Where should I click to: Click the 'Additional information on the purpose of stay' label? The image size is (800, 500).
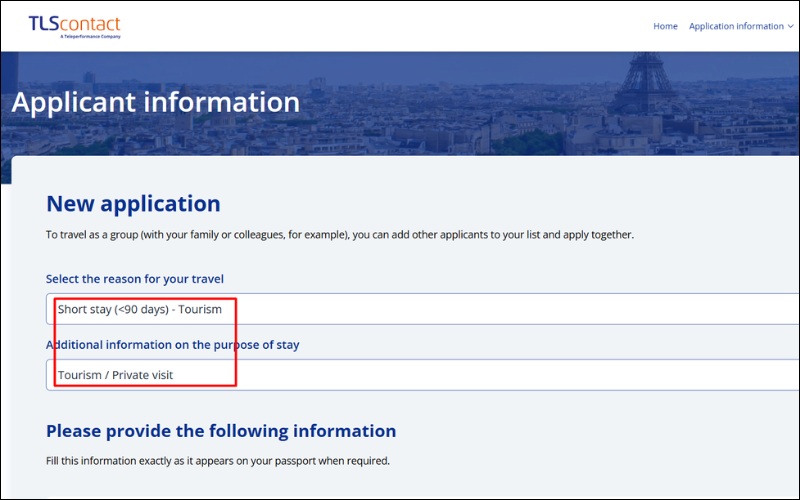[x=172, y=345]
